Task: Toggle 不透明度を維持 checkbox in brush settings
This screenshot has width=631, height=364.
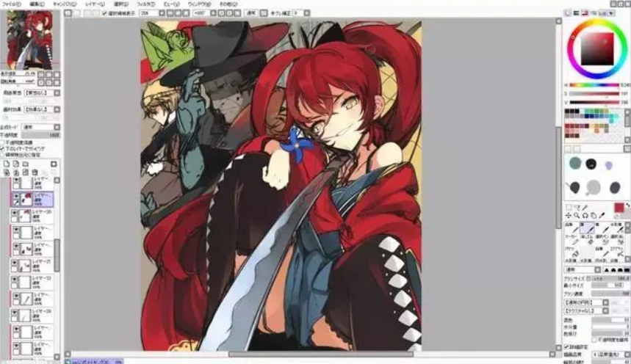Action: (x=595, y=340)
